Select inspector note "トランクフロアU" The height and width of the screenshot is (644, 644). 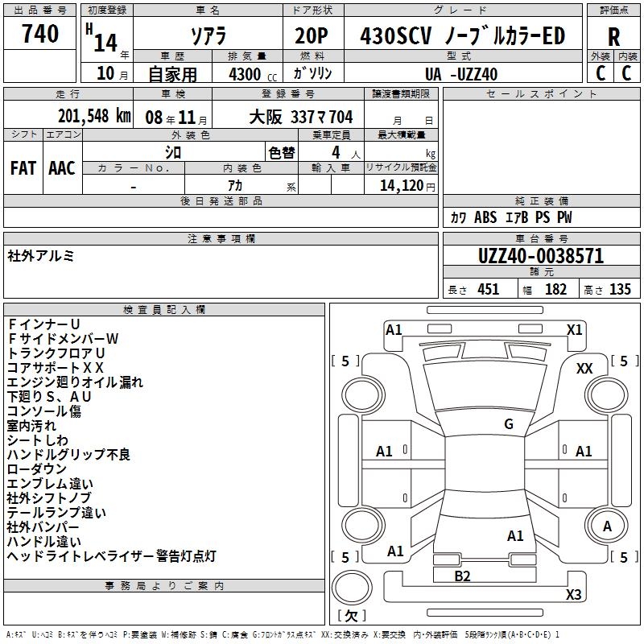click(56, 353)
